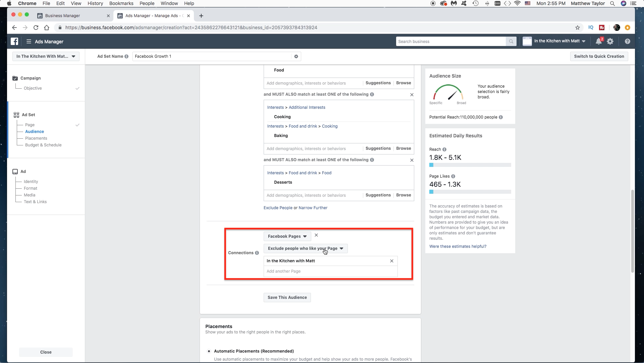
Task: Click the Ad Set Name info icon
Action: [x=126, y=56]
